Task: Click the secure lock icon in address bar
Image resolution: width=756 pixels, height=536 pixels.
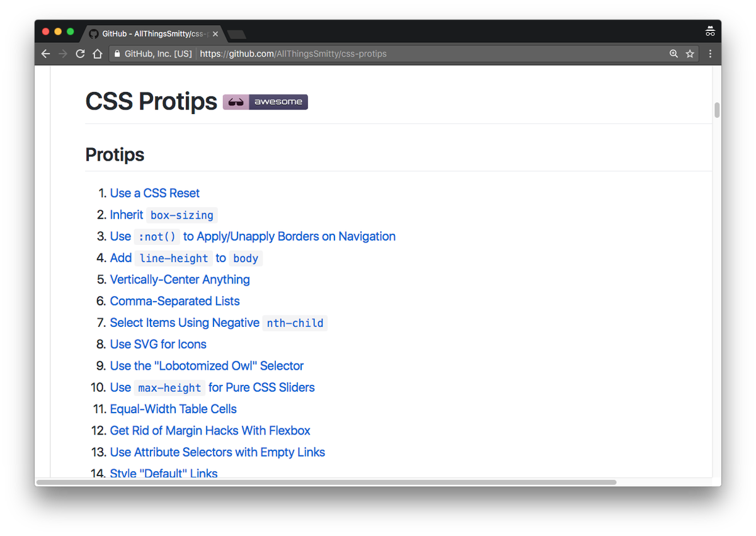Action: (117, 54)
